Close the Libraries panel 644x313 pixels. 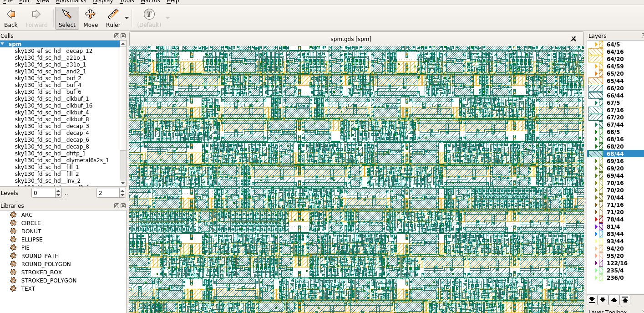123,206
